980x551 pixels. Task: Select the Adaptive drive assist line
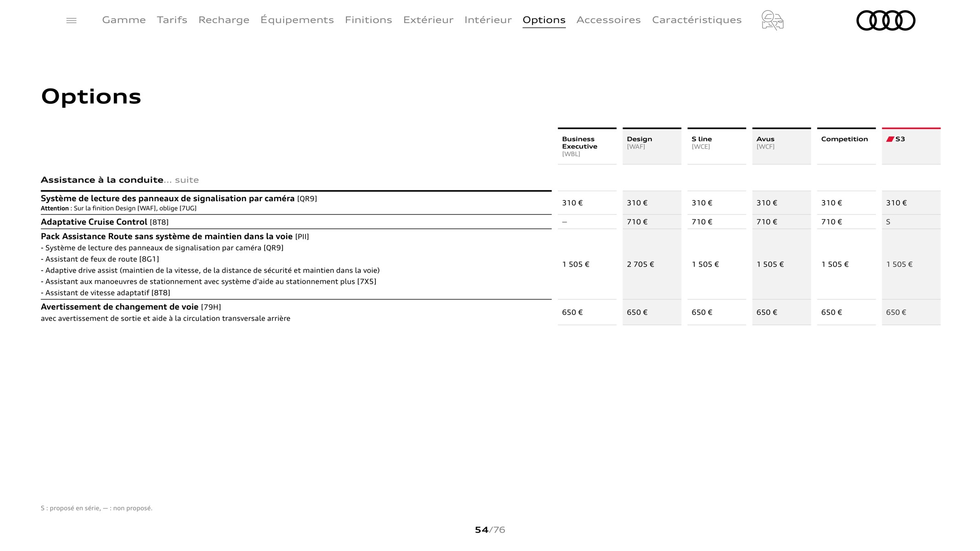pos(210,270)
